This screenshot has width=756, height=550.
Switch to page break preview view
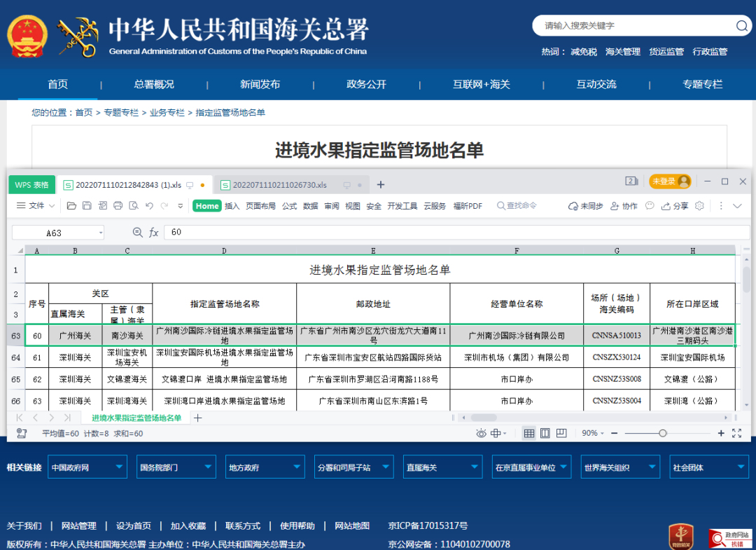tap(561, 433)
